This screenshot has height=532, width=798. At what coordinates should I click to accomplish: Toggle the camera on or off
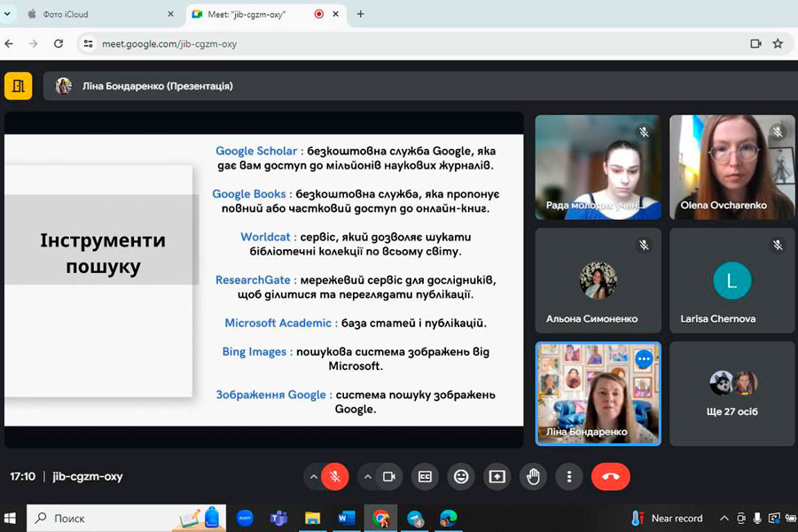click(389, 476)
